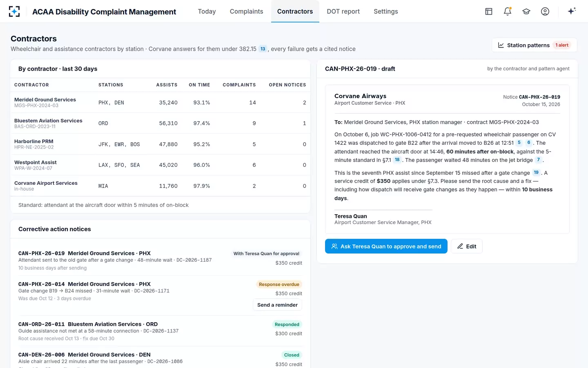Send a reminder for CAN-PHX-26-014
Screen dimensions: 588x368
277,305
